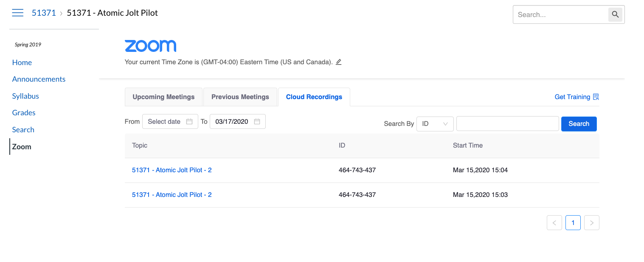Select Zoom in course navigation
Viewport: 644px width, 262px height.
pyautogui.click(x=22, y=147)
